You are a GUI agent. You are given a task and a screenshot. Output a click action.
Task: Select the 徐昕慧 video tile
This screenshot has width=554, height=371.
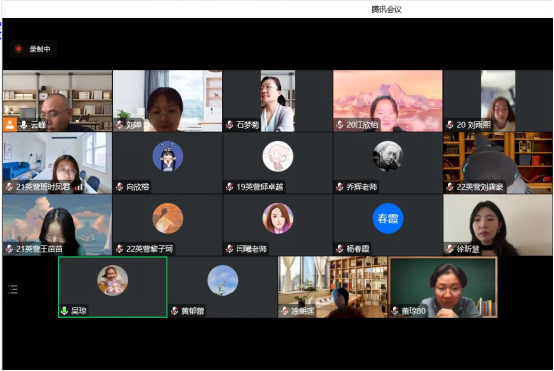tap(497, 225)
